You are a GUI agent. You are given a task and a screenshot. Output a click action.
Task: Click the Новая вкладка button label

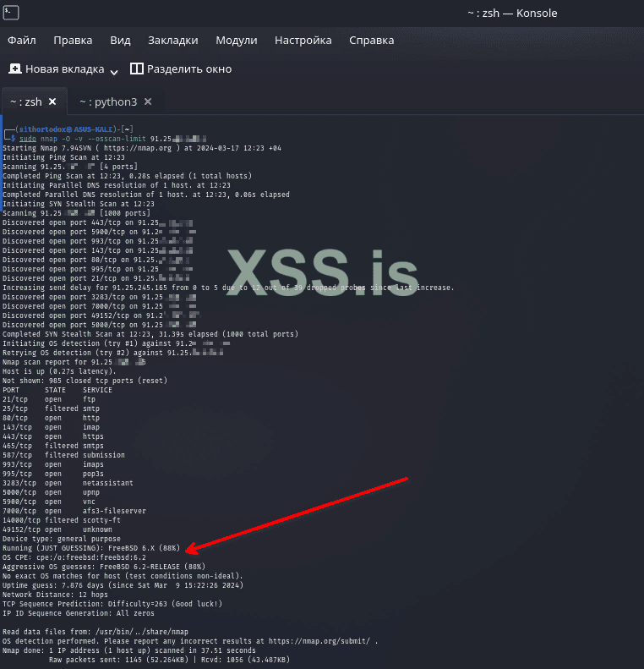[65, 69]
